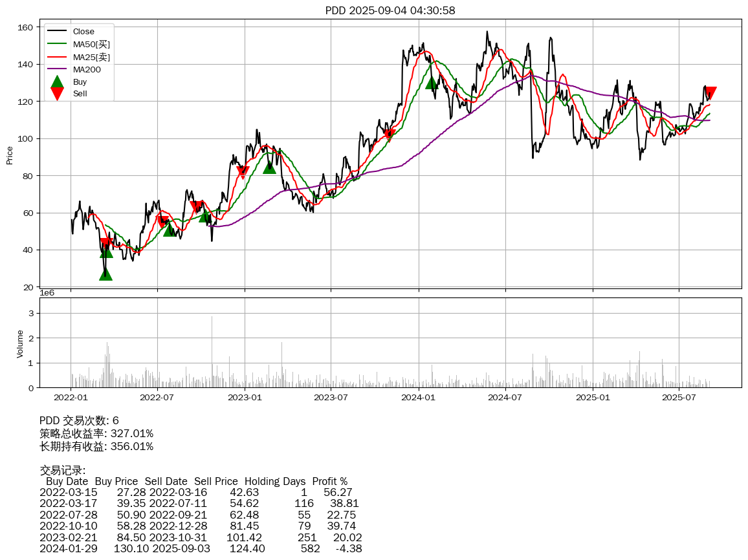Click the chart title PDD 2025-09-04
The width and height of the screenshot is (748, 560).
pos(390,10)
